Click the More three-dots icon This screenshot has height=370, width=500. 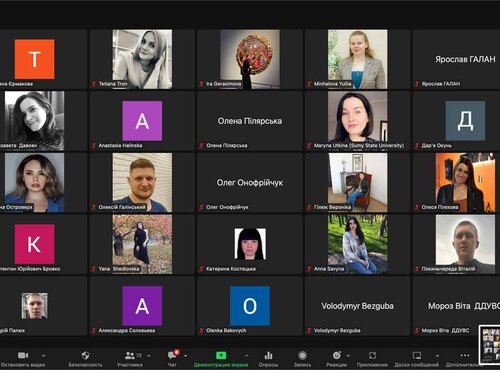click(x=465, y=355)
